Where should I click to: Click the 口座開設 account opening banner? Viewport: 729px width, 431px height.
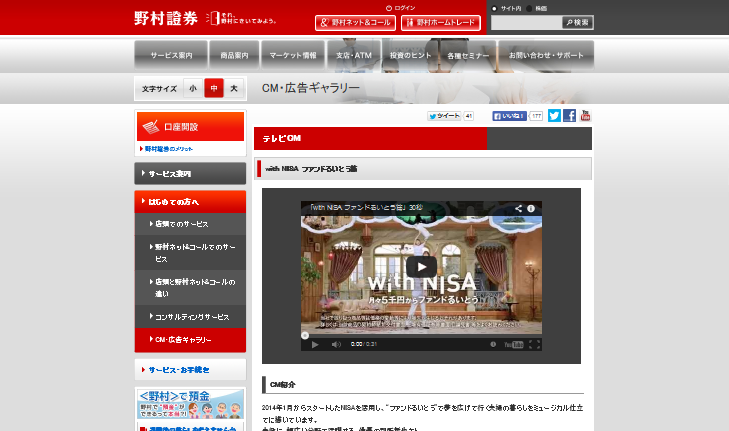click(x=190, y=126)
